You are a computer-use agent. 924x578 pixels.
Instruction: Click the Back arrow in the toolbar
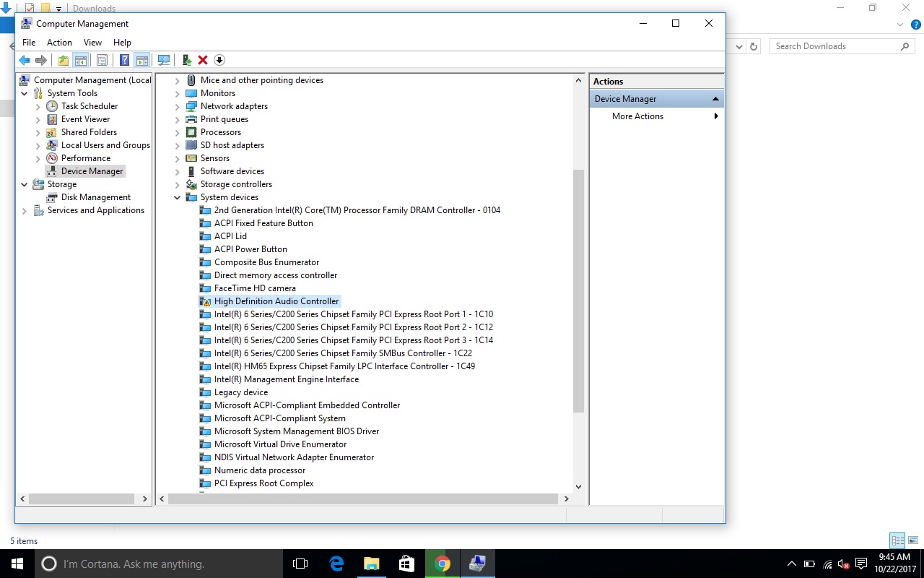pyautogui.click(x=25, y=61)
